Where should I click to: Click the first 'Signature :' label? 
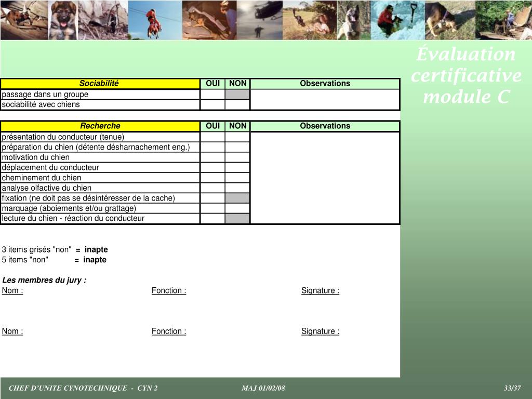pos(320,291)
